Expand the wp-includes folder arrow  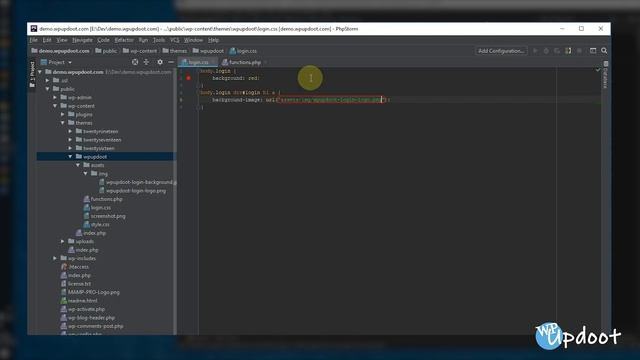point(55,258)
